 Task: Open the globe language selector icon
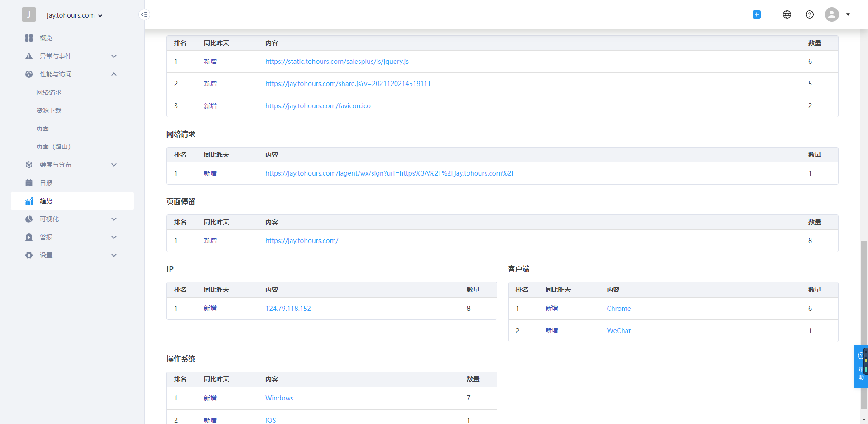(787, 14)
